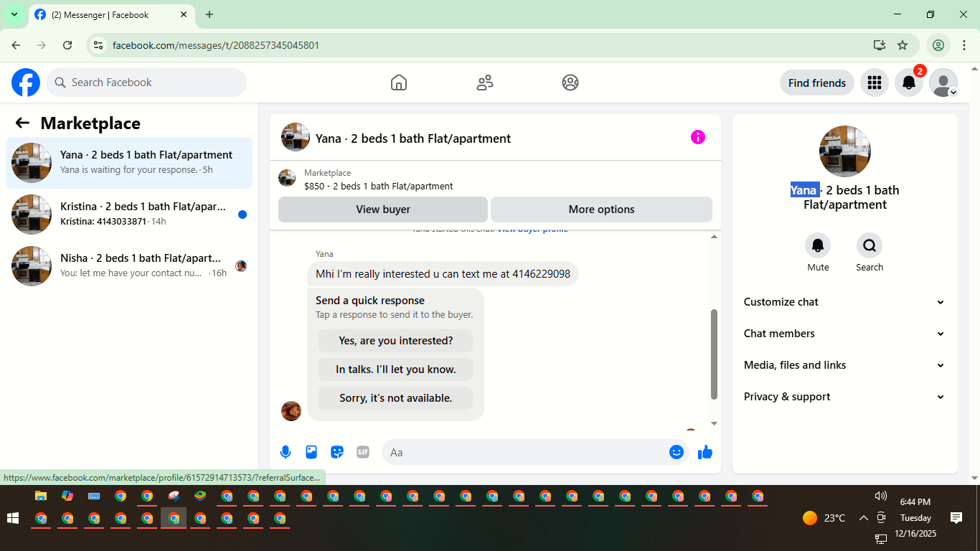
Task: Click the taskbar volume speaker icon
Action: (881, 496)
